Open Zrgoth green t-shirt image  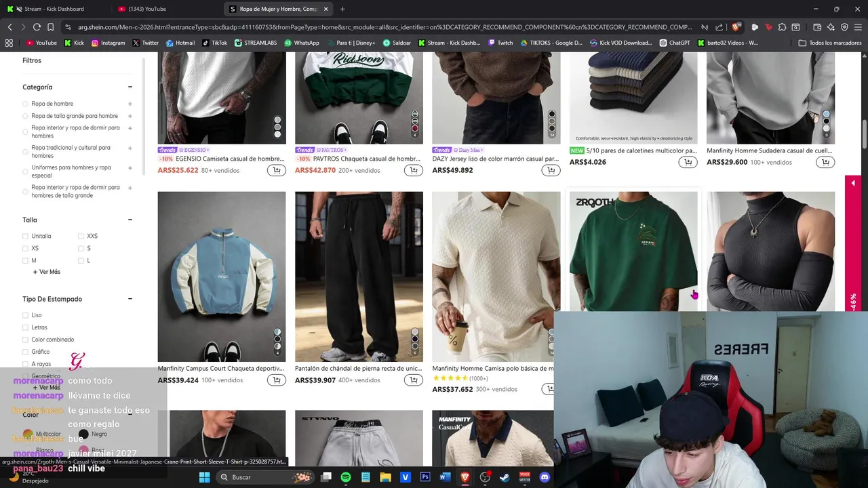(x=633, y=251)
